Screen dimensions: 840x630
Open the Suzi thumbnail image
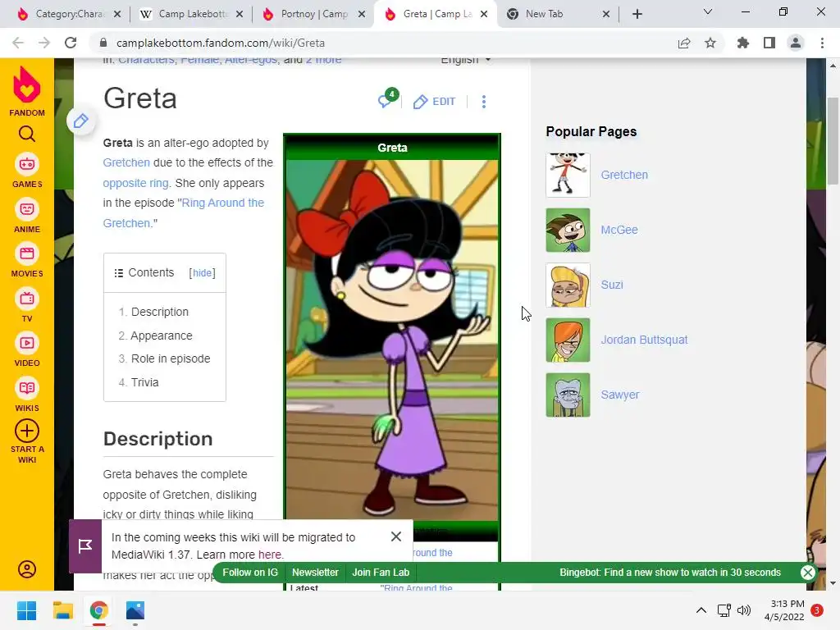568,285
